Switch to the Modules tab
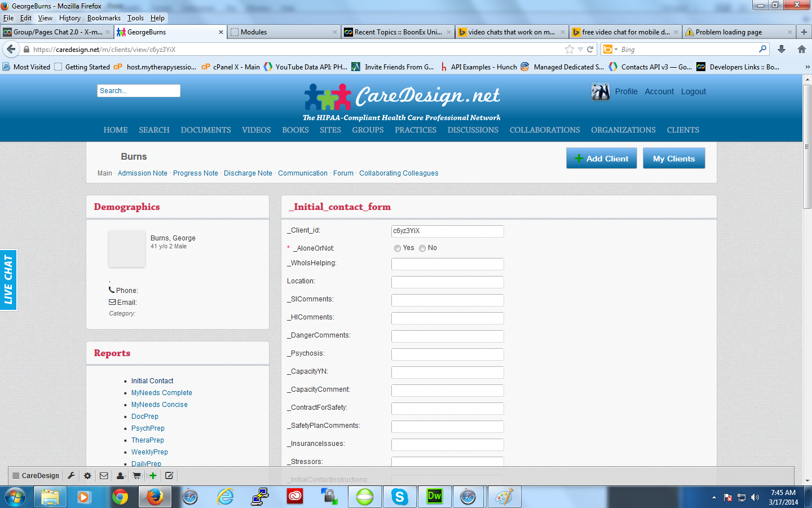This screenshot has width=812, height=508. coord(284,32)
